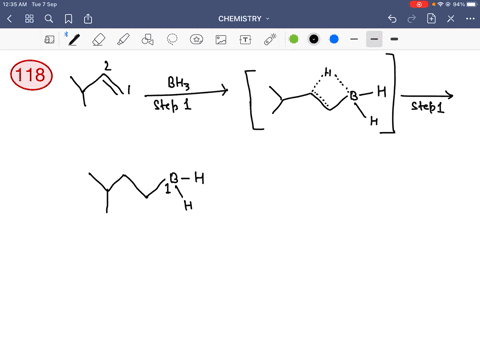
Task: Select the Eraser tool
Action: click(x=99, y=40)
